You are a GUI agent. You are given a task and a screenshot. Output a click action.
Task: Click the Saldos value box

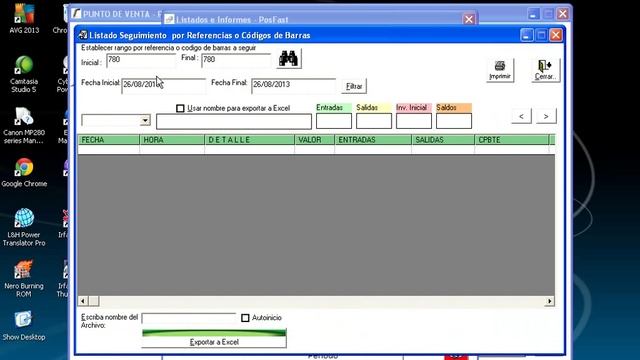click(x=454, y=121)
